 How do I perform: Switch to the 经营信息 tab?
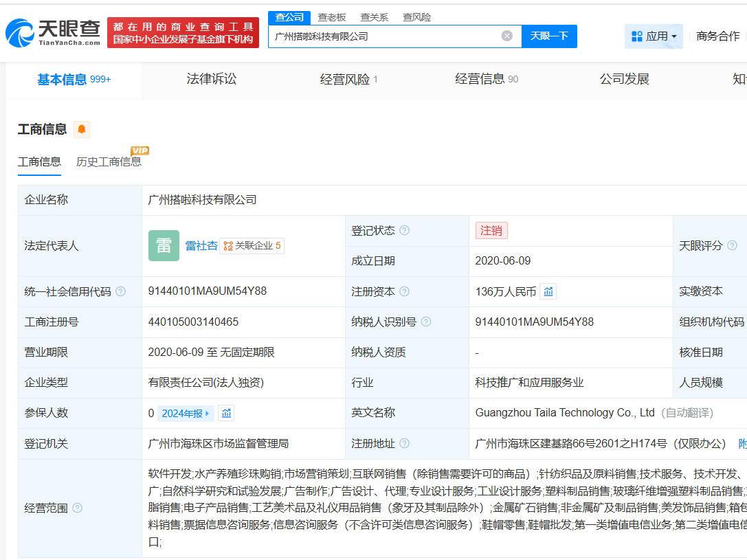(482, 79)
